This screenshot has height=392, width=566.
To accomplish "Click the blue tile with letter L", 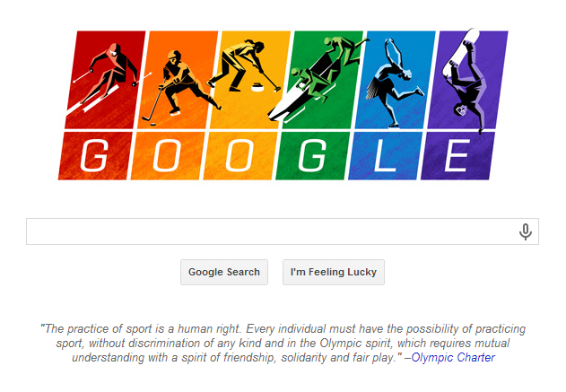I will tap(386, 155).
